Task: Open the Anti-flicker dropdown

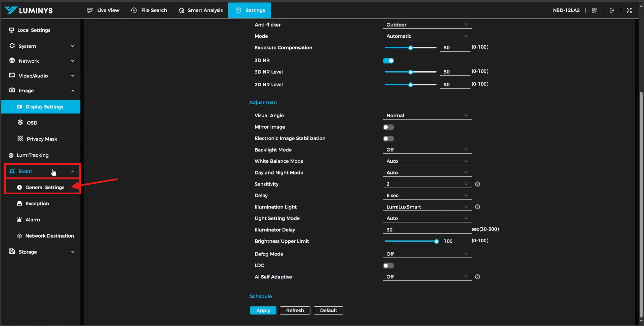Action: click(427, 25)
